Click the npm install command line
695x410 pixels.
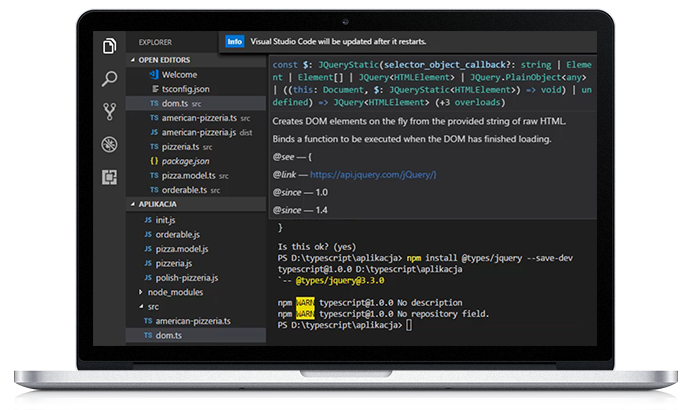click(426, 258)
